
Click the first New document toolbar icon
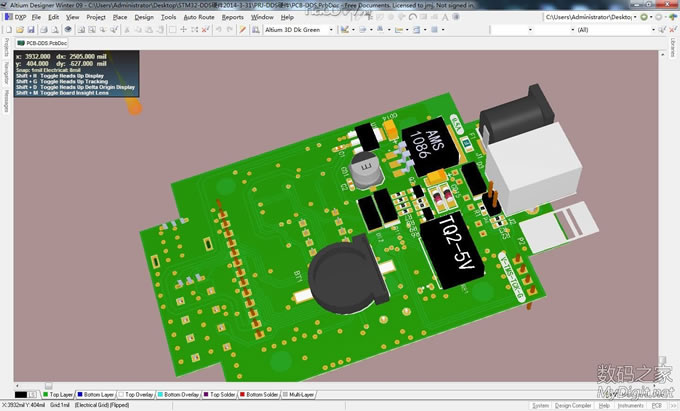click(8, 30)
